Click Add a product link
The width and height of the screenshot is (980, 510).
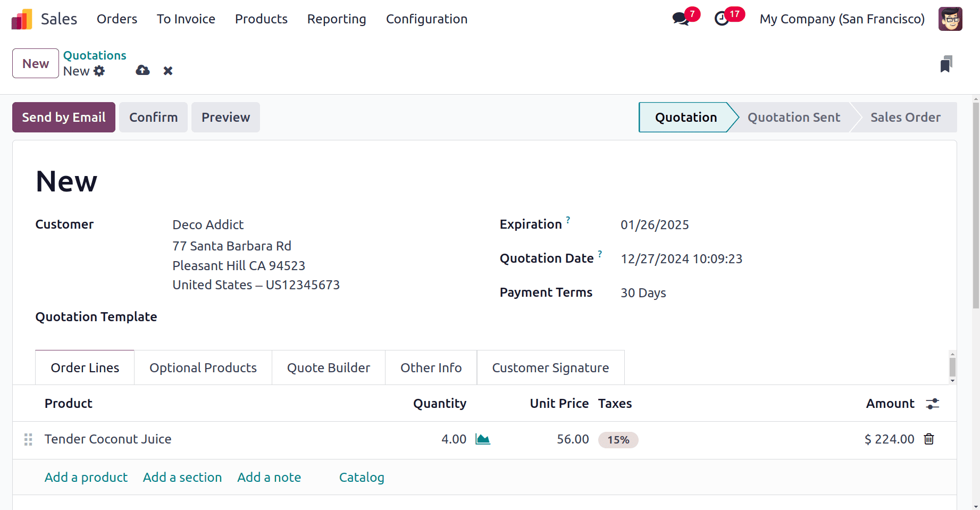86,477
